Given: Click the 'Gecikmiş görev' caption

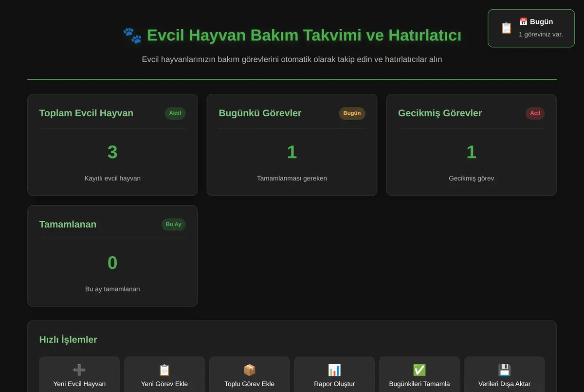Looking at the screenshot, I should click(x=472, y=178).
